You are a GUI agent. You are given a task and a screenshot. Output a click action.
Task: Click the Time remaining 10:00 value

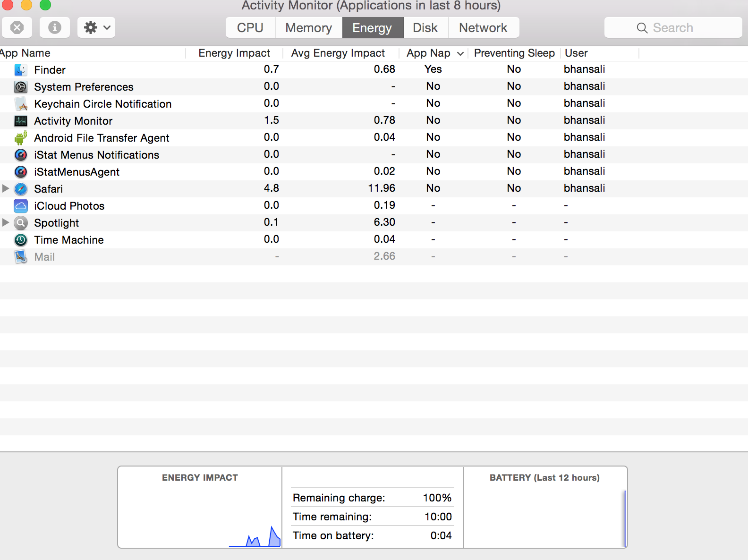(x=438, y=517)
